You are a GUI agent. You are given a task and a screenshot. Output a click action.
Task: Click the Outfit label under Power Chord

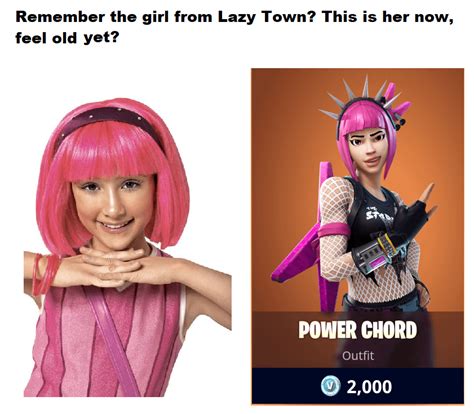click(x=358, y=356)
